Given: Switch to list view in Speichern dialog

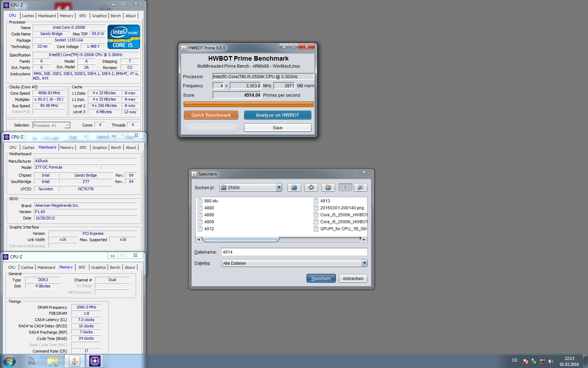Looking at the screenshot, I should coord(345,188).
